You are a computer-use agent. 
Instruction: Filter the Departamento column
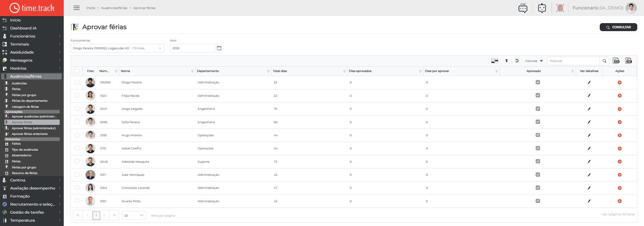(x=268, y=71)
